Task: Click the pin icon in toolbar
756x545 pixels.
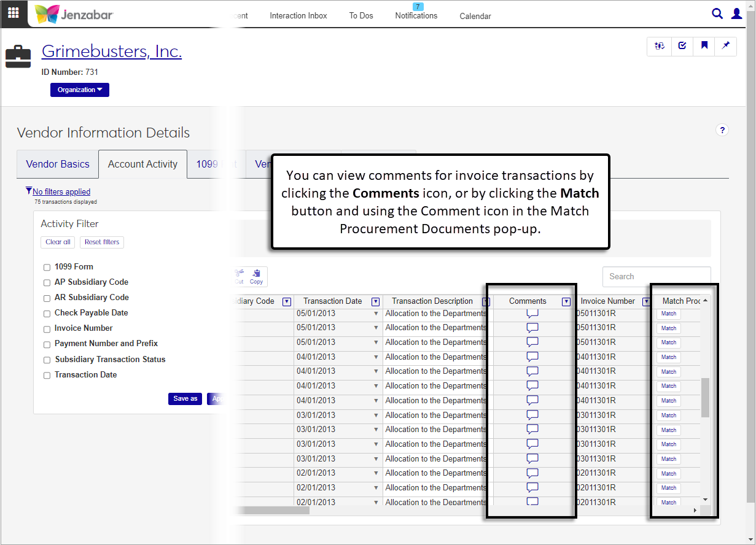Action: click(x=725, y=46)
